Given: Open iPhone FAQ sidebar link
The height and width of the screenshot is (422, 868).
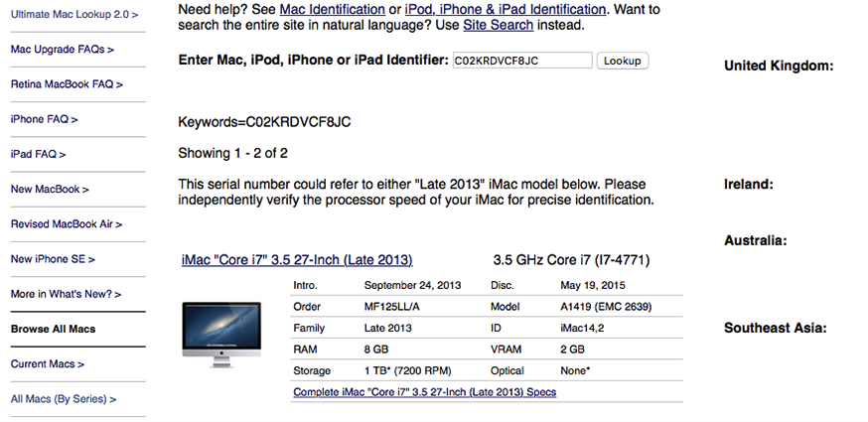Looking at the screenshot, I should [44, 119].
